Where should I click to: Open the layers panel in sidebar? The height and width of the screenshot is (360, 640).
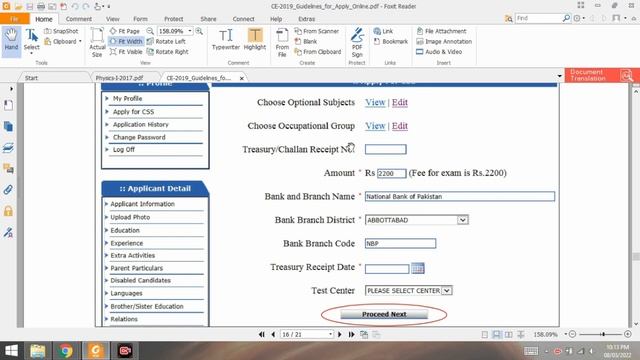[8, 147]
